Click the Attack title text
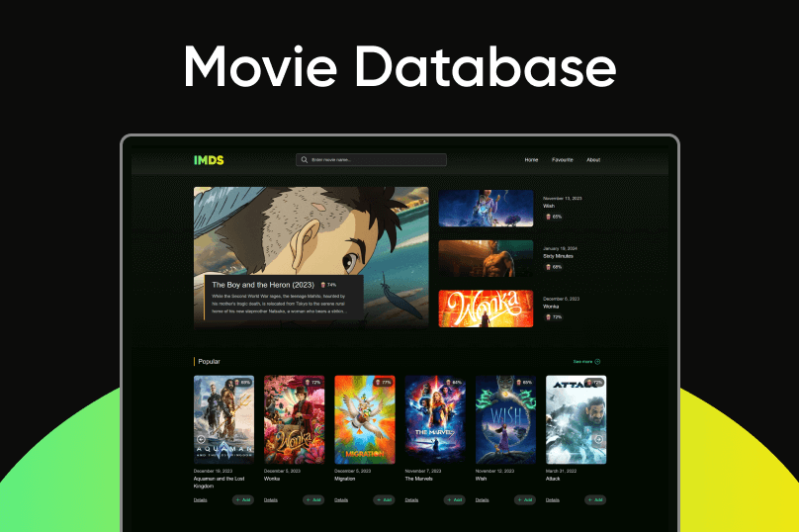This screenshot has width=799, height=532. click(x=553, y=479)
